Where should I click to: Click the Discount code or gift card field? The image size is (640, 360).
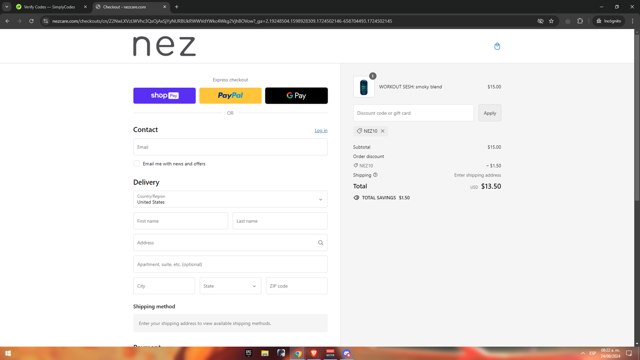pyautogui.click(x=413, y=113)
